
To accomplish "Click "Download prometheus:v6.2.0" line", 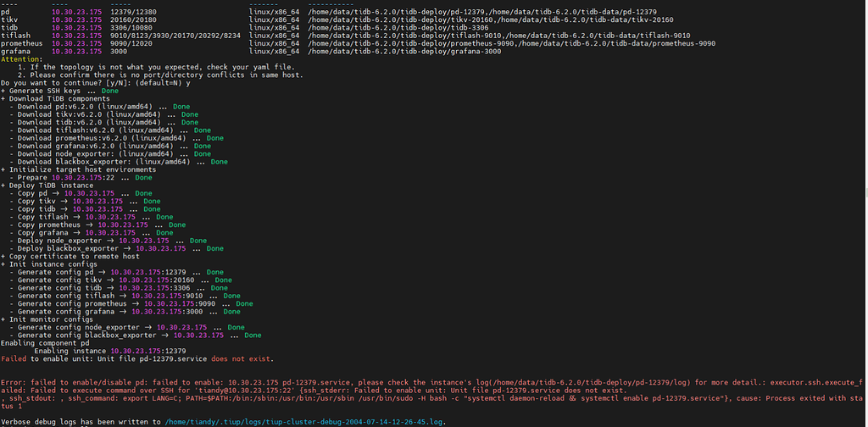I will 117,138.
